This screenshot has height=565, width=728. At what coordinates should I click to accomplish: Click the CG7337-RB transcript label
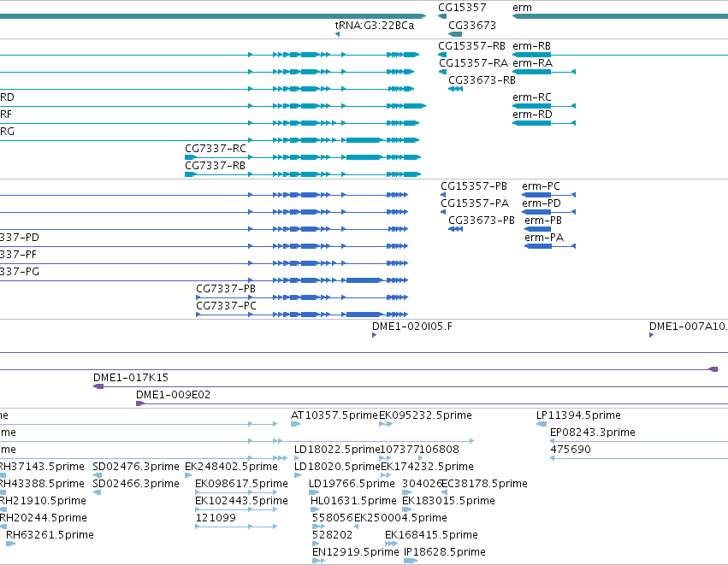pos(215,166)
